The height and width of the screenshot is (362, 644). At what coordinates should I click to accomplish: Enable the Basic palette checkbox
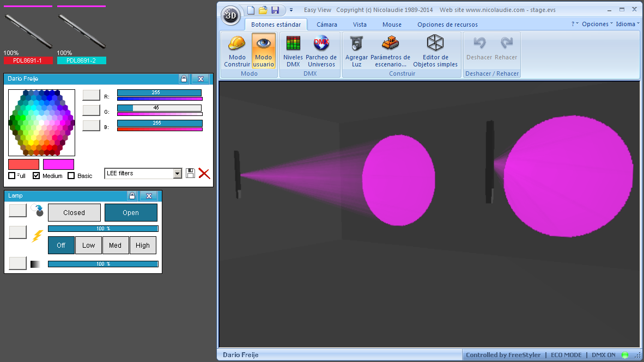tap(71, 176)
